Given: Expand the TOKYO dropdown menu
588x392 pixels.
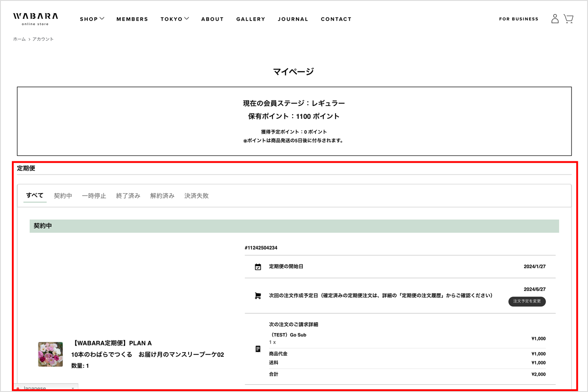Looking at the screenshot, I should point(174,19).
